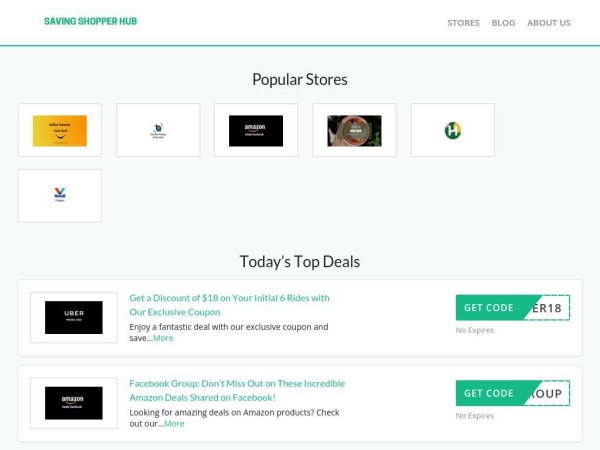600x450 pixels.
Task: Open the yellow store logo card
Action: 60,130
